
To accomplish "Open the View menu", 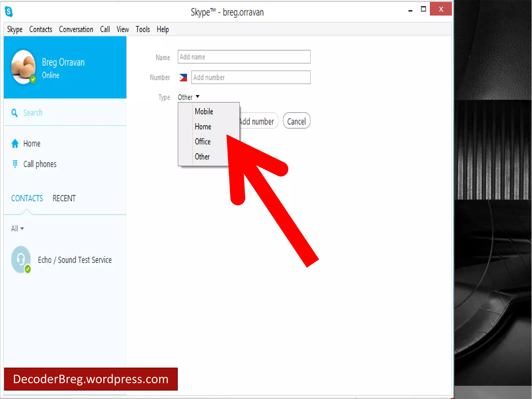I will tap(123, 29).
